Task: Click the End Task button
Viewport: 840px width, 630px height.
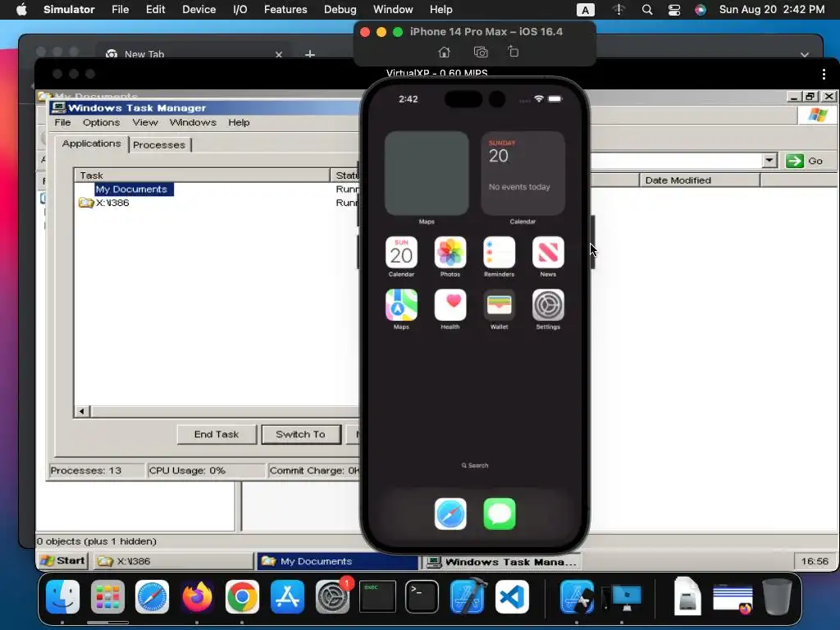Action: point(217,435)
